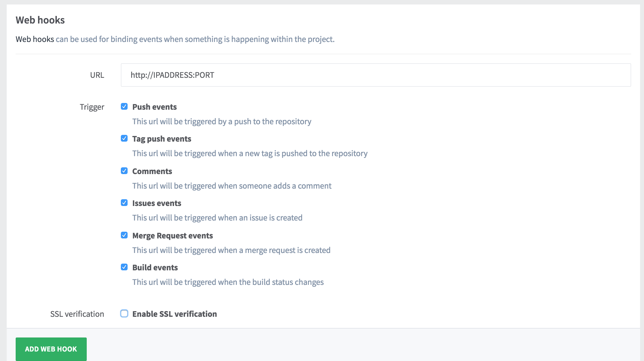Click the bold 'Tag push events' label text
Screen dimensions: 644x361
point(162,139)
